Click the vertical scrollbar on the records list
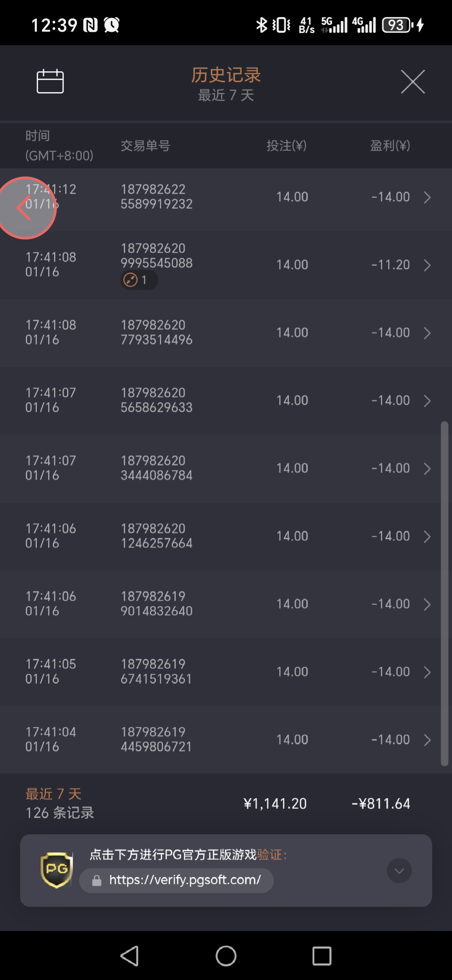Viewport: 452px width, 980px height. 444,593
